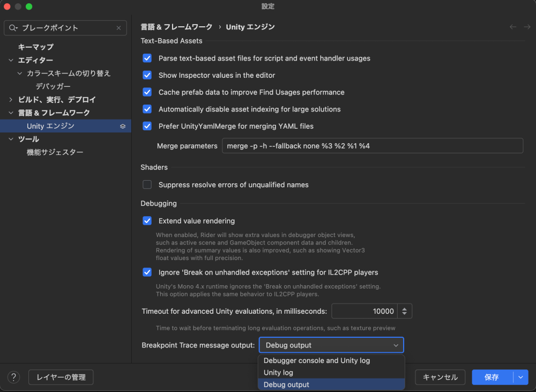
Task: Go back using the left arrow icon
Action: coord(513,27)
